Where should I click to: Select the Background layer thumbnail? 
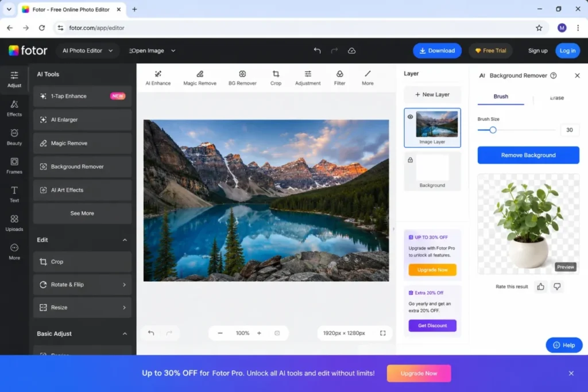(x=432, y=168)
